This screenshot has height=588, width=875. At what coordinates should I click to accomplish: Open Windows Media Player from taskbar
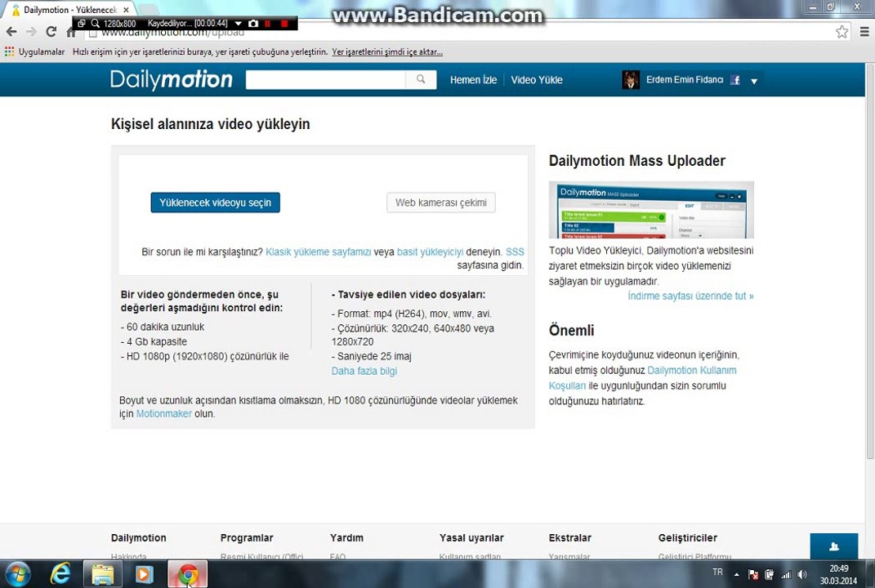(144, 574)
